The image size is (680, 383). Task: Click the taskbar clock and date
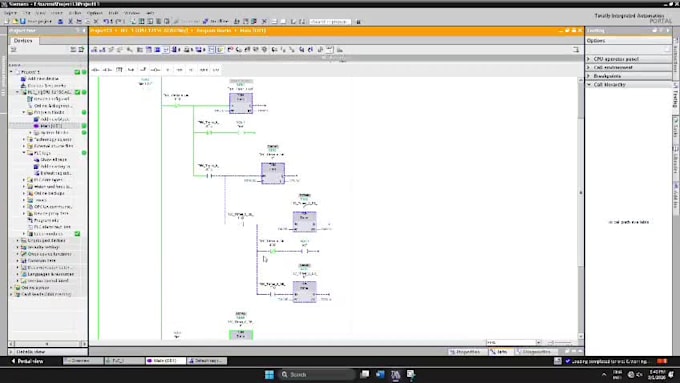657,374
